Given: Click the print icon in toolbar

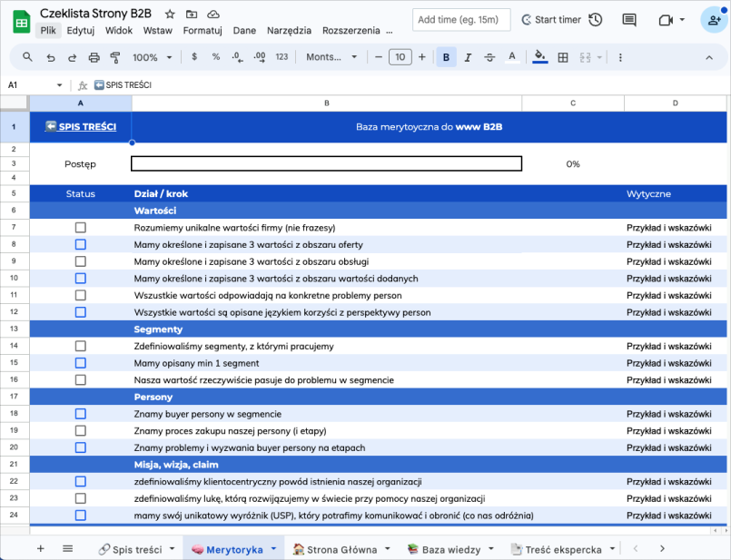Looking at the screenshot, I should (x=94, y=57).
